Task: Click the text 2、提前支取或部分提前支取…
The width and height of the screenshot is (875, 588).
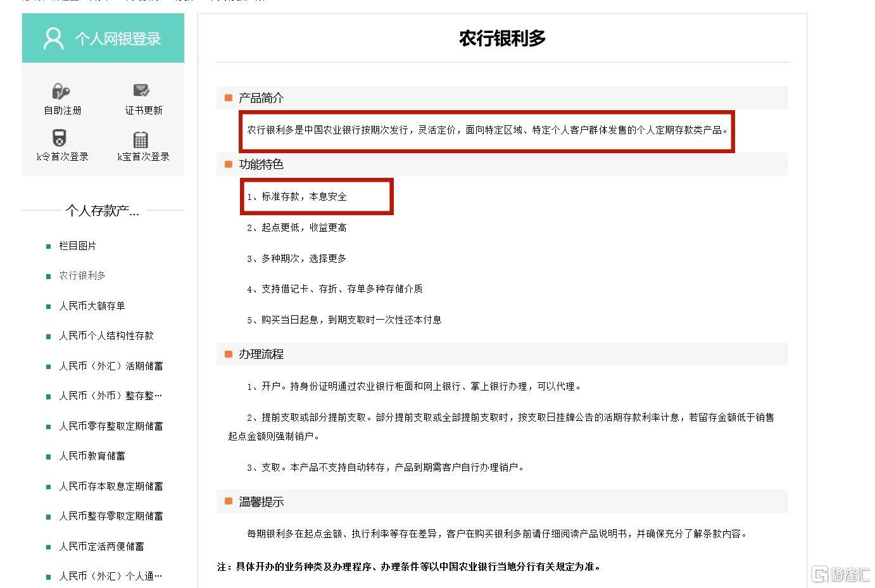Action: point(501,427)
